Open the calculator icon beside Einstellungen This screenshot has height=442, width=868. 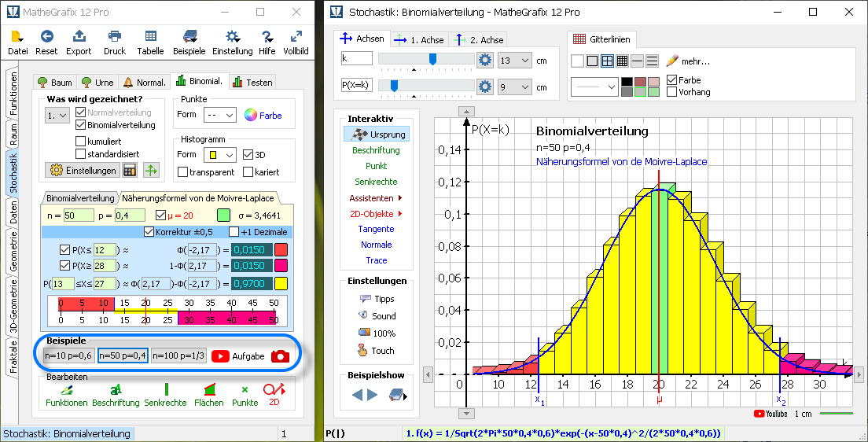[x=130, y=170]
